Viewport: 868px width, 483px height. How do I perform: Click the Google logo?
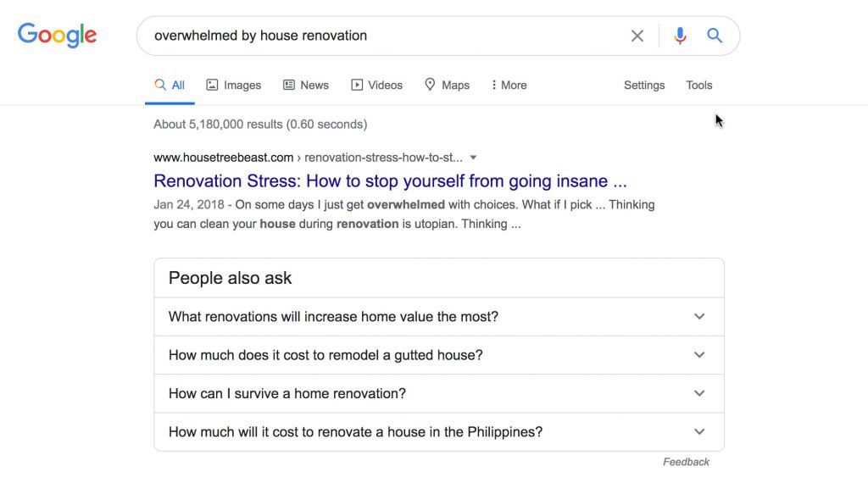pyautogui.click(x=57, y=35)
